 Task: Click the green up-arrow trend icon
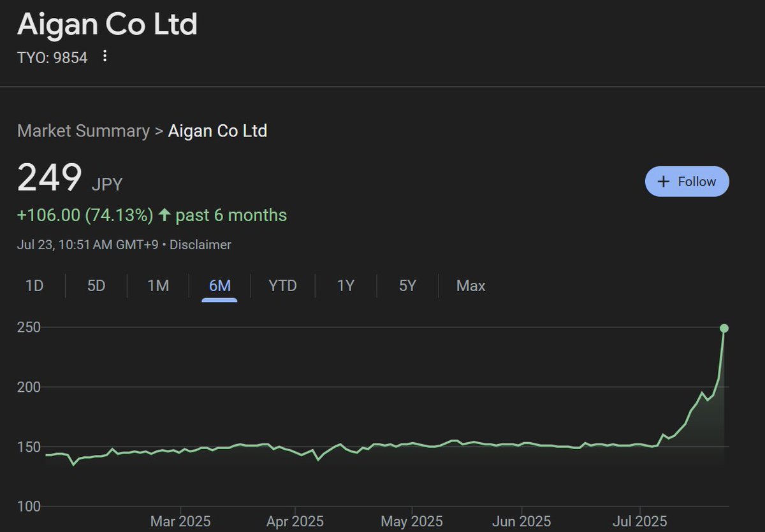[x=164, y=215]
